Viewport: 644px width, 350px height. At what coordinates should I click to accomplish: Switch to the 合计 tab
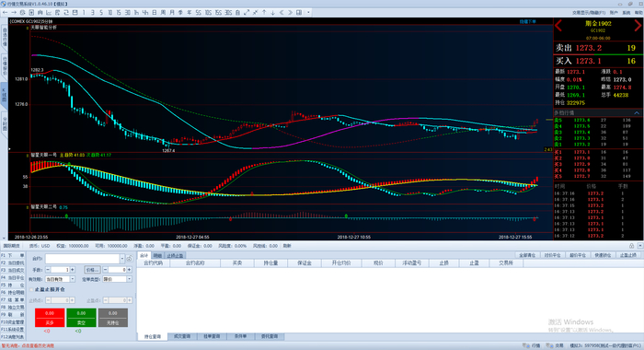pos(144,255)
